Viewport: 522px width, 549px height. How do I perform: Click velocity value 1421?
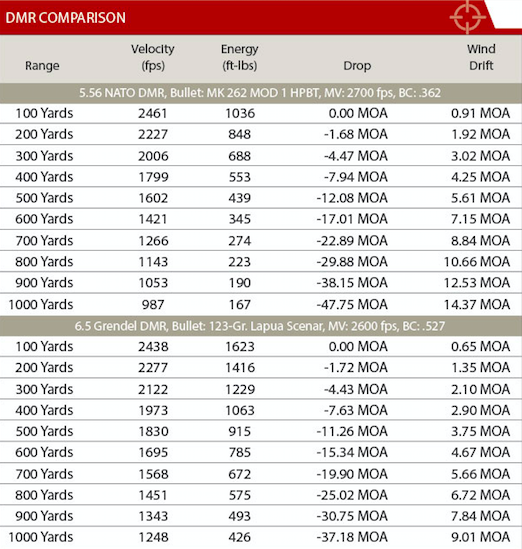153,219
